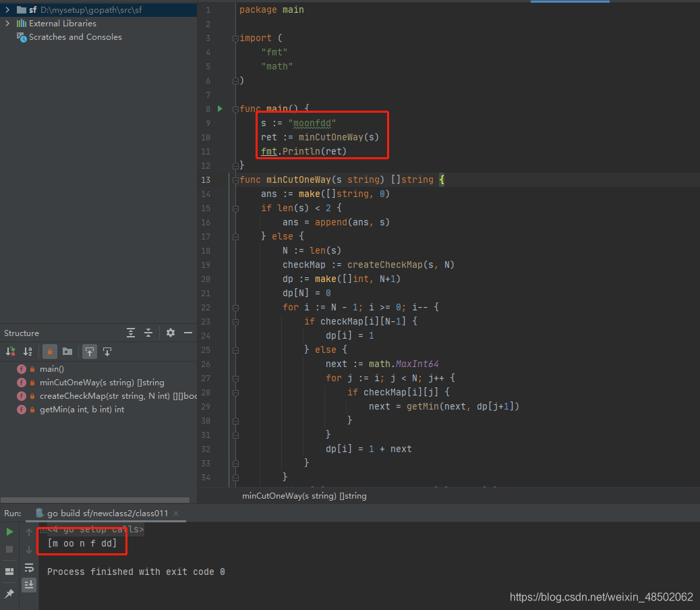Hide the Structure panel with the minus icon

[188, 333]
